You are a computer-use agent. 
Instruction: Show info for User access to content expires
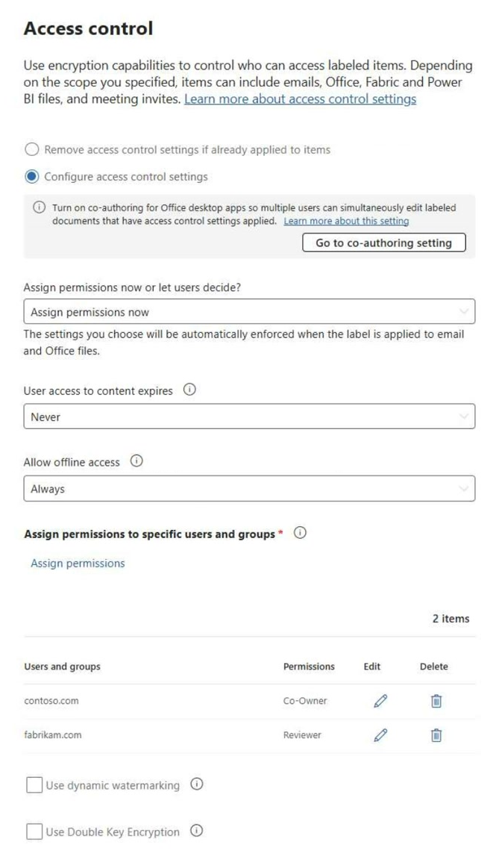pos(189,390)
